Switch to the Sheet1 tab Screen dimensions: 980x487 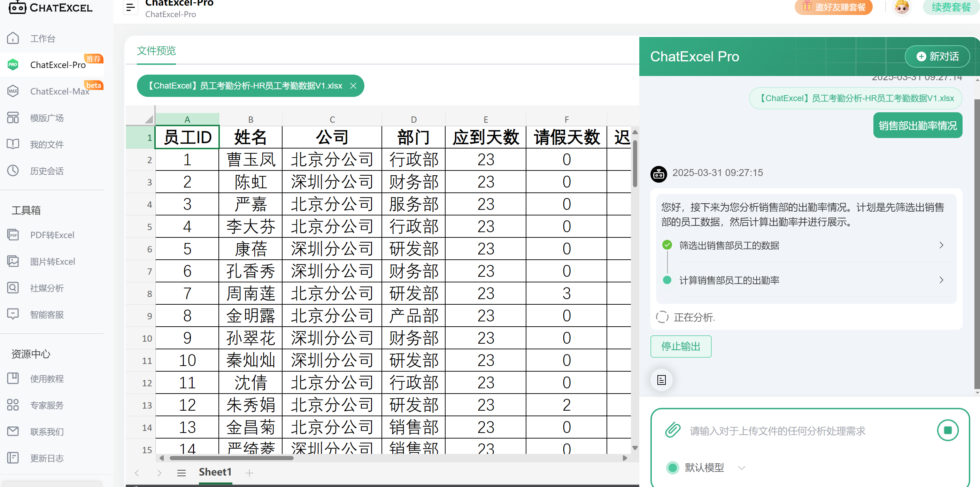[x=215, y=472]
